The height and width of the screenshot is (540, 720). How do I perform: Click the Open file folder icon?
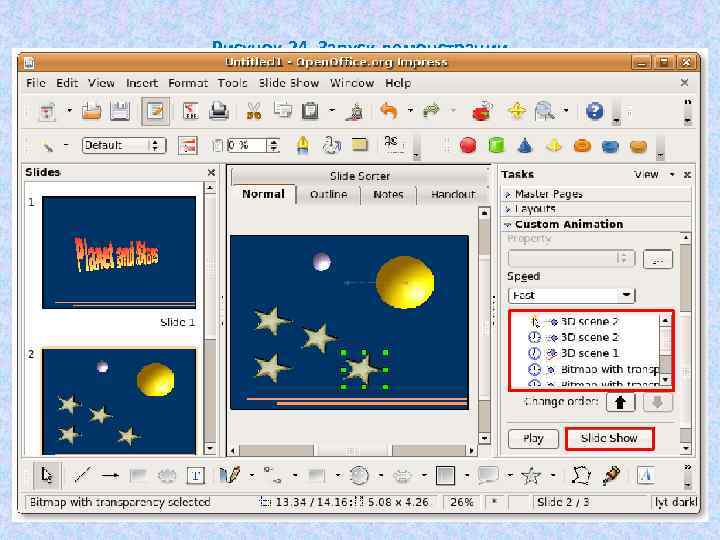pyautogui.click(x=91, y=111)
